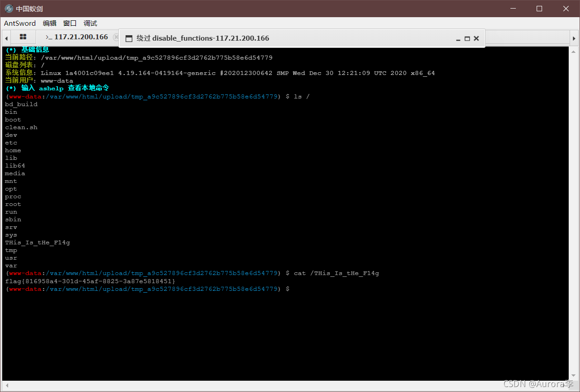Click the clean.sh entry in the listing

[x=21, y=127]
